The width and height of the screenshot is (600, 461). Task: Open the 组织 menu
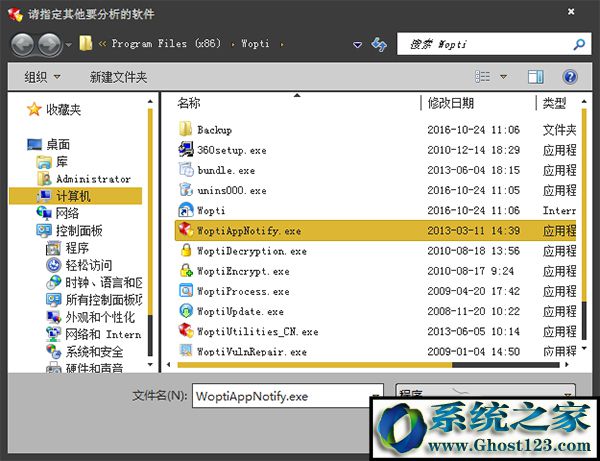[x=42, y=77]
